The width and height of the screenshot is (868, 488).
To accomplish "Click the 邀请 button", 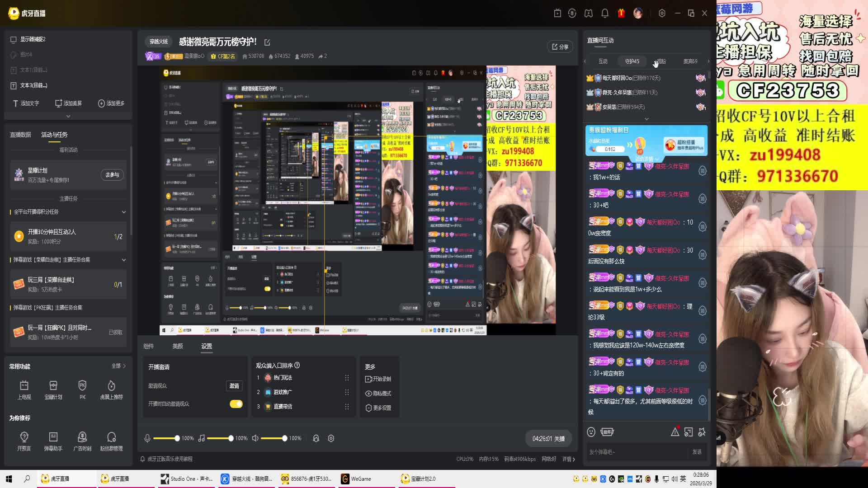I will tap(234, 386).
